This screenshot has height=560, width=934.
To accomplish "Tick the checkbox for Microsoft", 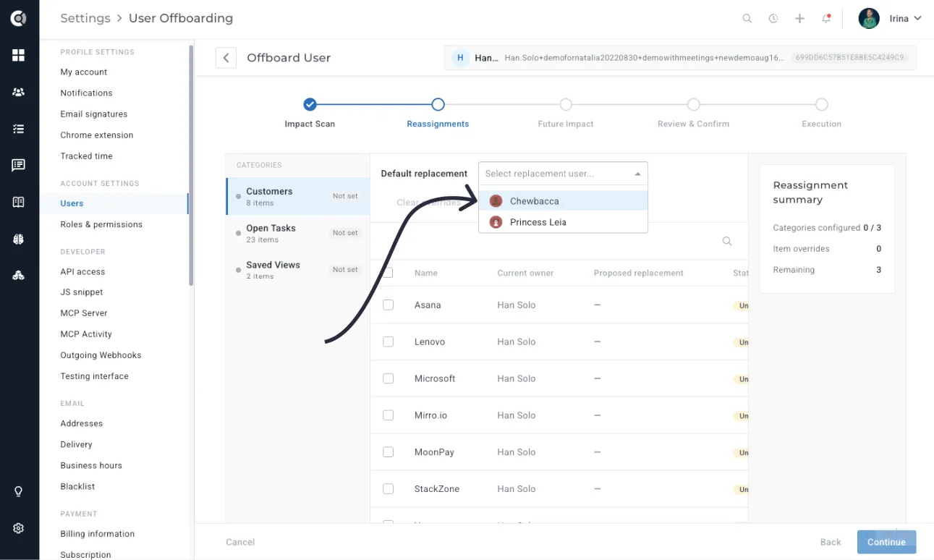I will coord(389,378).
